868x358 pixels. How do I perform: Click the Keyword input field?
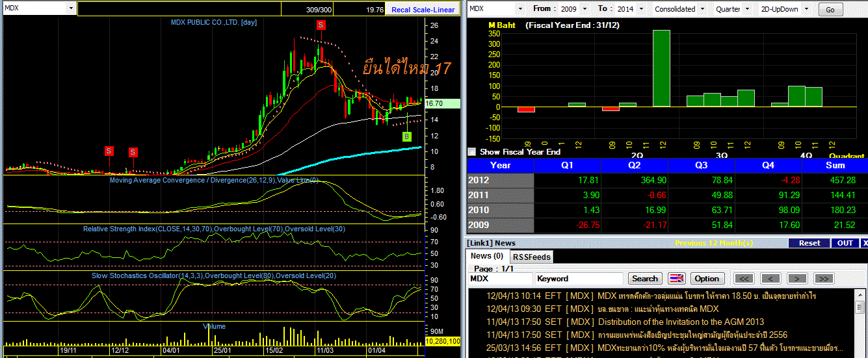(x=580, y=278)
